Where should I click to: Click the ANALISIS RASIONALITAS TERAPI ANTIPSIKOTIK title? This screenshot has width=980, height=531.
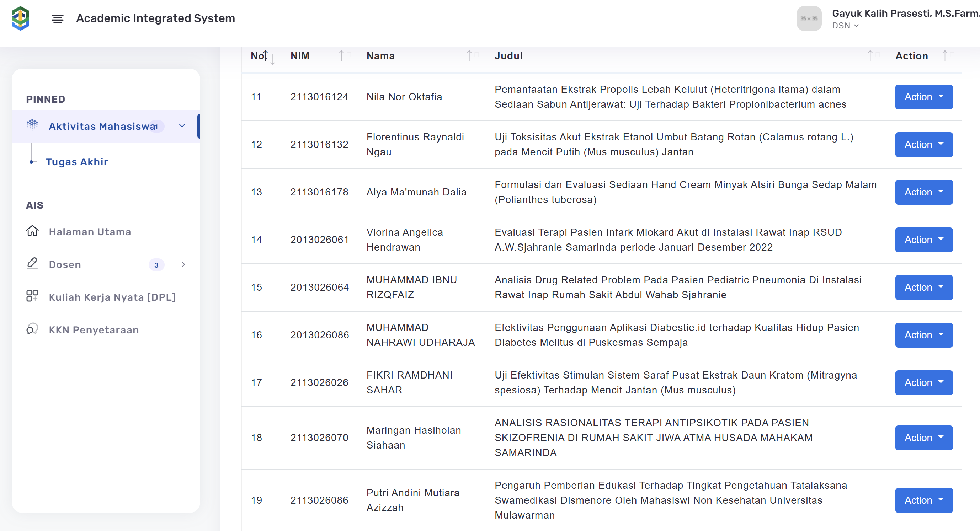(654, 438)
